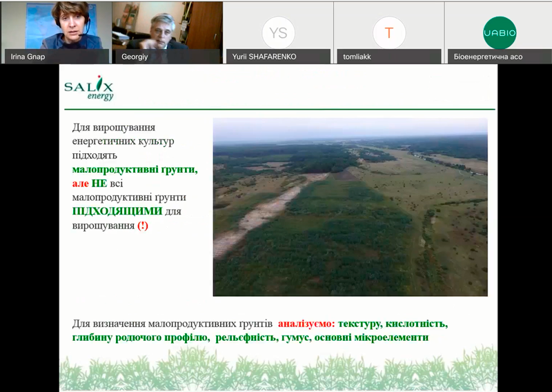Click the line 'енергетичних культур'

coord(124,141)
